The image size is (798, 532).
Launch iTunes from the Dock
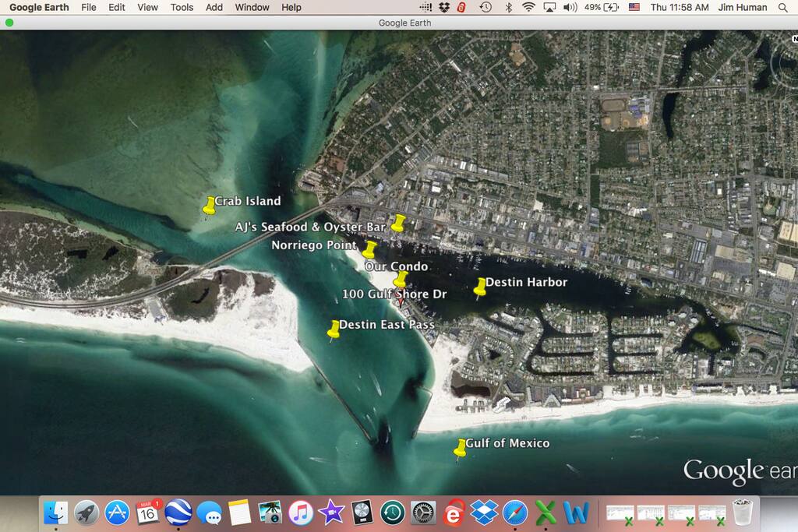[x=301, y=513]
